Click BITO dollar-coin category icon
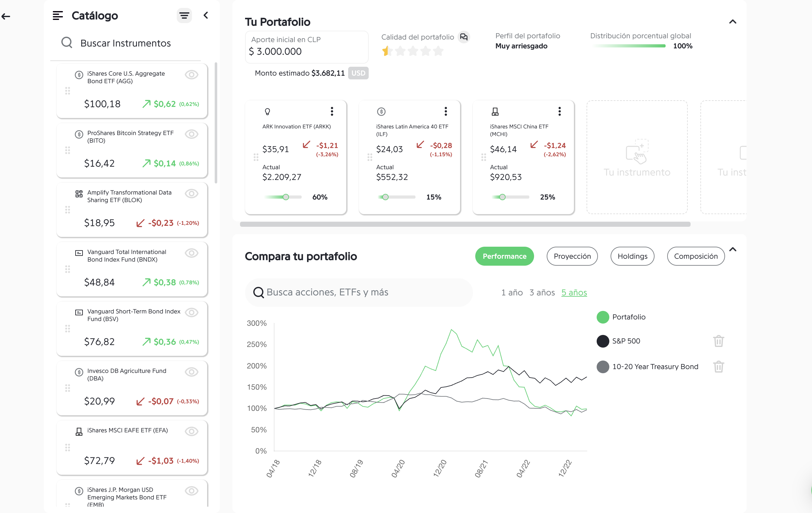Image resolution: width=812 pixels, height=513 pixels. point(79,134)
